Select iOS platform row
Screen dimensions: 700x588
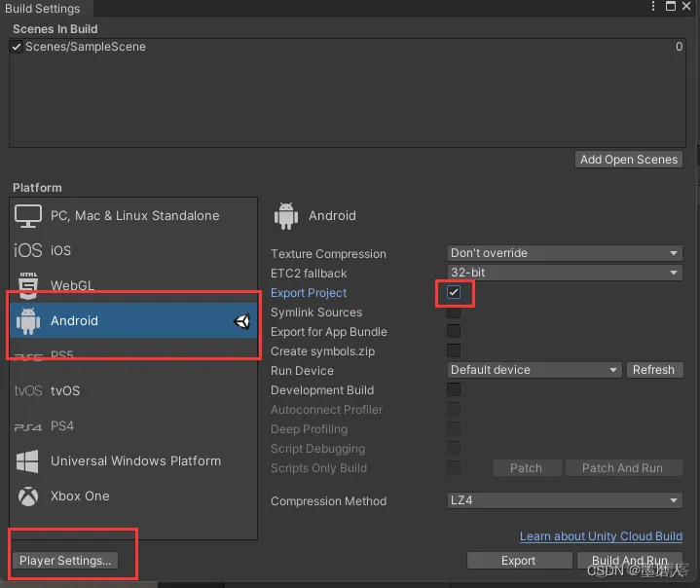133,250
